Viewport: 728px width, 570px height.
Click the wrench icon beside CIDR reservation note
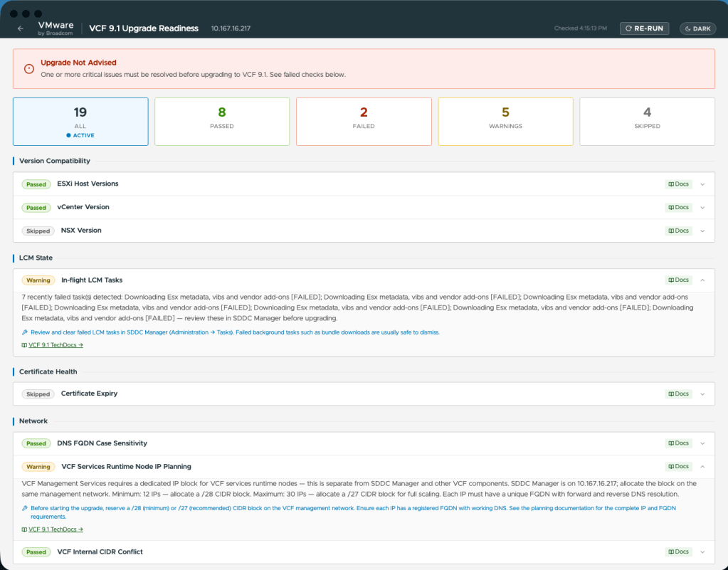25,508
